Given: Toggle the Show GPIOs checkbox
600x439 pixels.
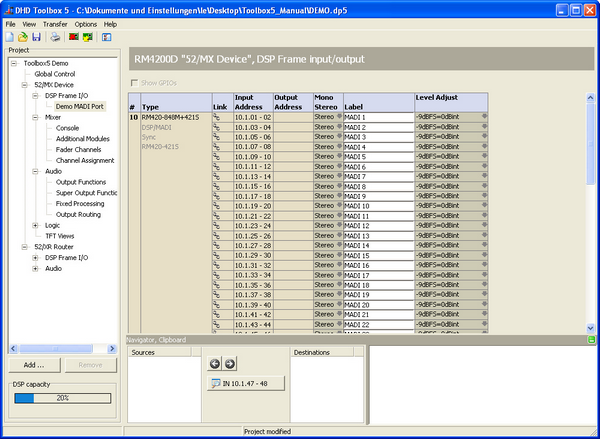Looking at the screenshot, I should tap(137, 82).
